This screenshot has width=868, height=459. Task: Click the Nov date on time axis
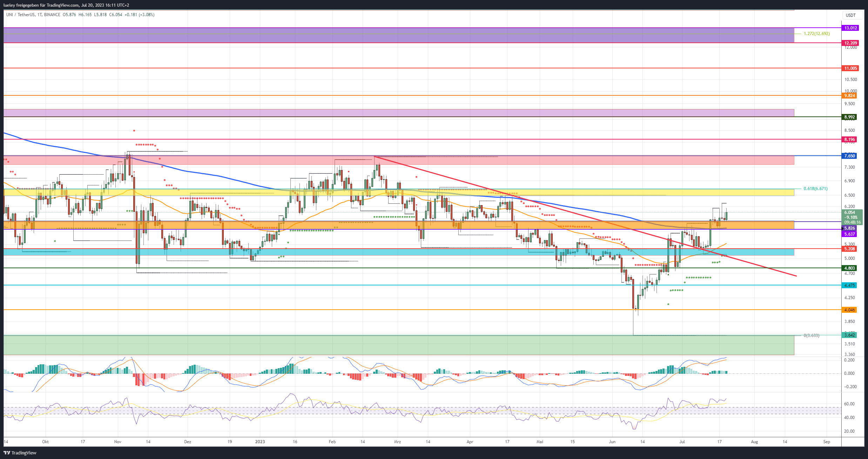pos(118,441)
